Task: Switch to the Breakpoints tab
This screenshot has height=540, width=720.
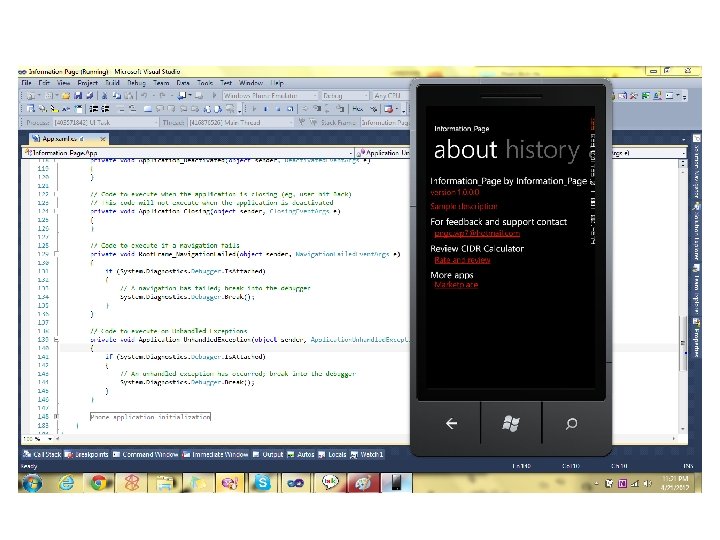Action: [x=87, y=454]
